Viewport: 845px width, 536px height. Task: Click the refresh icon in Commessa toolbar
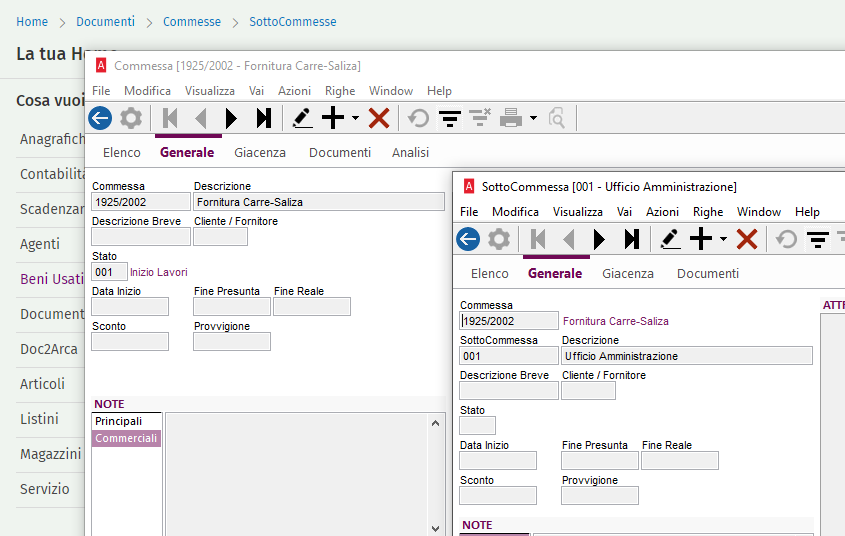click(x=418, y=118)
